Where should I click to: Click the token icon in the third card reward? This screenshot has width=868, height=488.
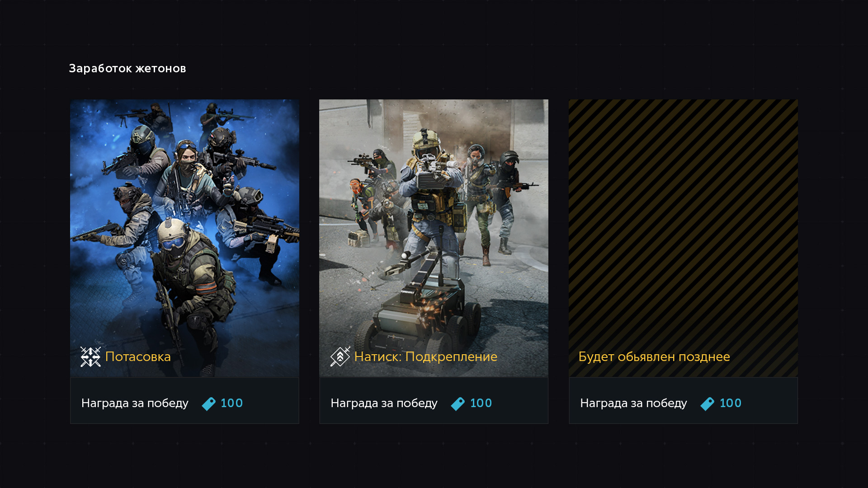(708, 404)
